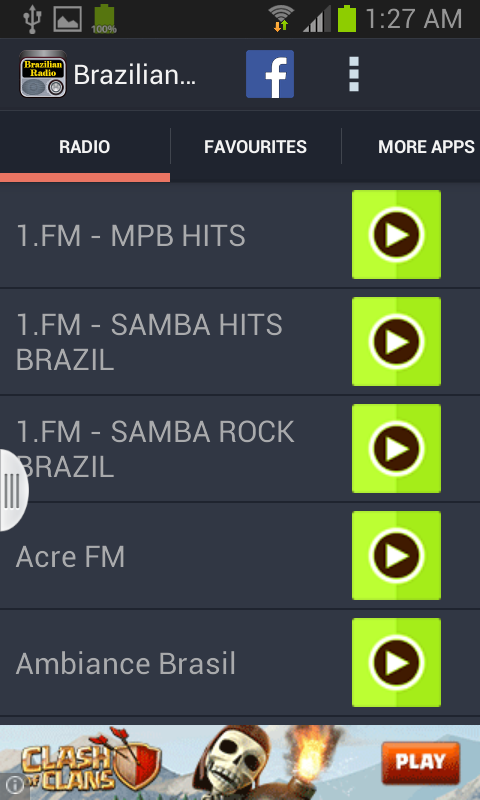The image size is (480, 800).
Task: Tap the picture notification icon in status bar
Action: [x=67, y=19]
